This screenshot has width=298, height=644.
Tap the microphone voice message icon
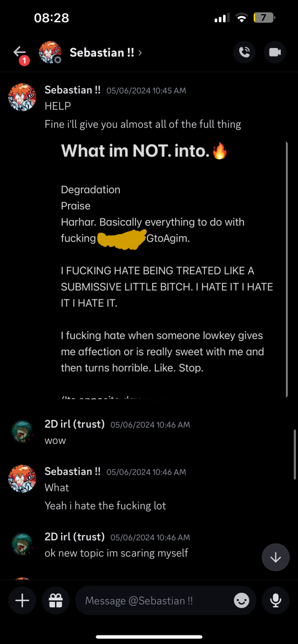click(275, 601)
